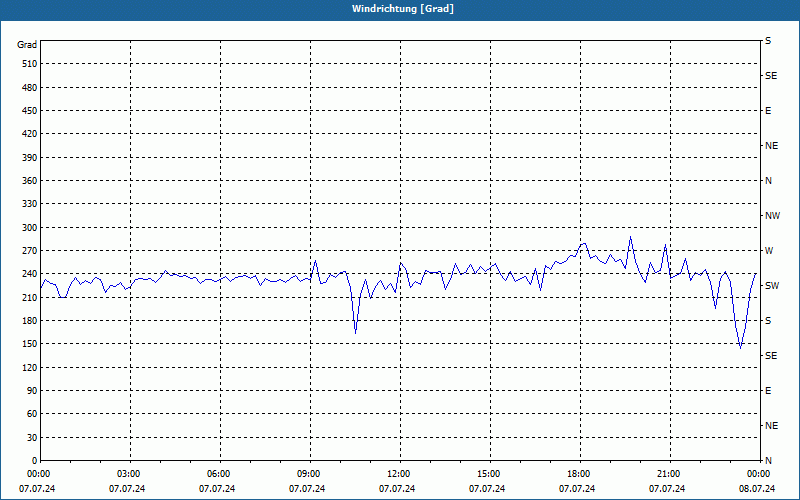This screenshot has width=800, height=500.
Task: Select the 150 y-axis value
Action: (30, 343)
